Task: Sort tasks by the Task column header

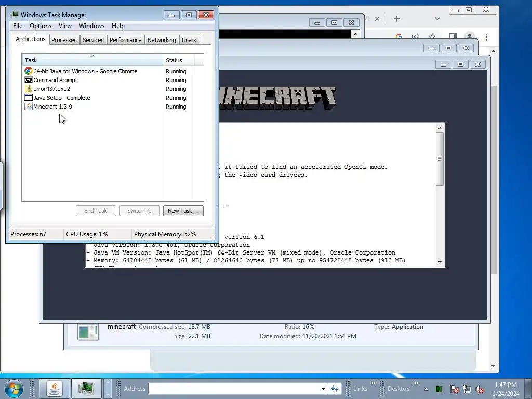Action: tap(92, 60)
